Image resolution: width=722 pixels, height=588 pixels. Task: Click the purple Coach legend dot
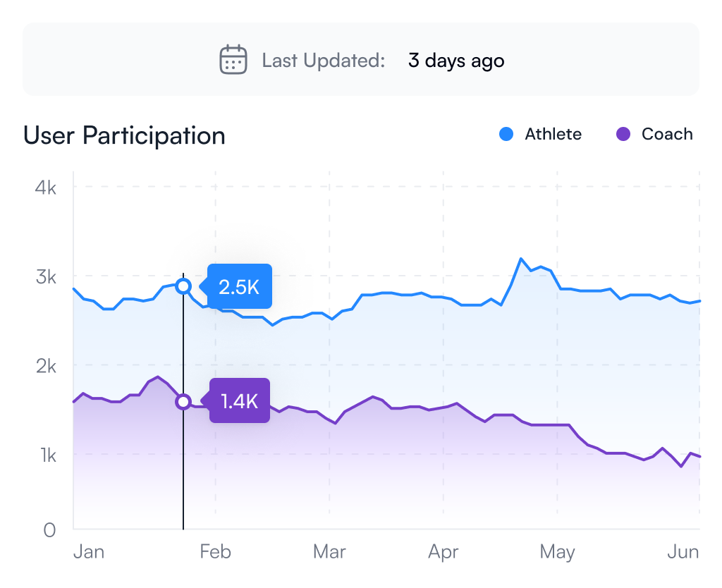623,134
